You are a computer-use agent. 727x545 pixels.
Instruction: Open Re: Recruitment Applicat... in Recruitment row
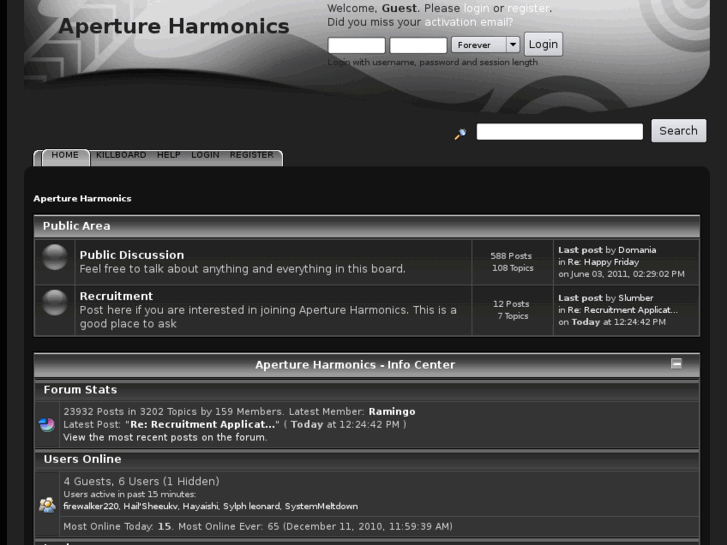pyautogui.click(x=623, y=310)
